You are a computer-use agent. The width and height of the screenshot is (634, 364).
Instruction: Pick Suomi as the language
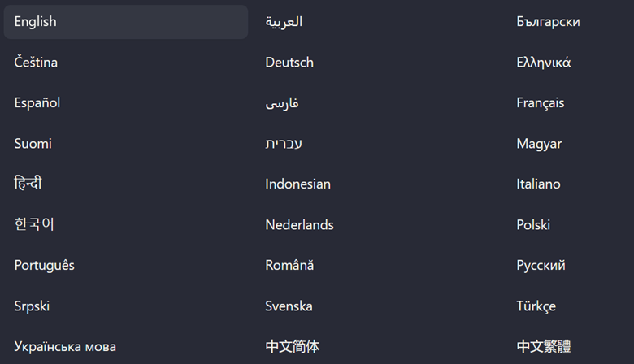(33, 144)
